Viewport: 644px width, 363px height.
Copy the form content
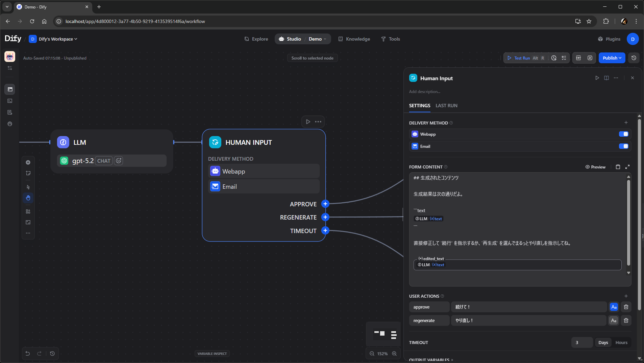tap(618, 167)
